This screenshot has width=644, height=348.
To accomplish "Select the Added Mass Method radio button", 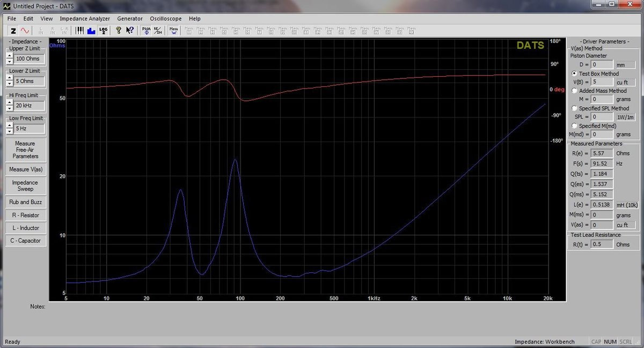I will (575, 91).
